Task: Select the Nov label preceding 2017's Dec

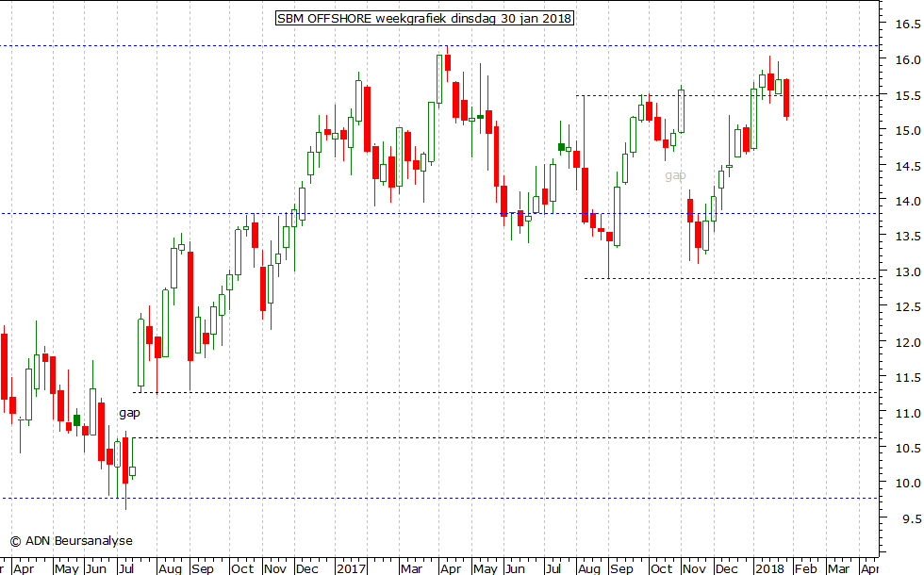Action: coord(274,568)
